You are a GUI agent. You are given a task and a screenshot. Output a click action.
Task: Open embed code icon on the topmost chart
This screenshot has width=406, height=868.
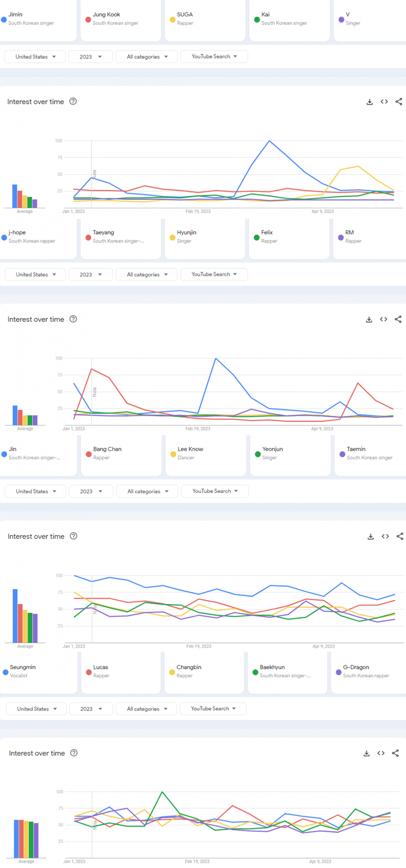(384, 102)
